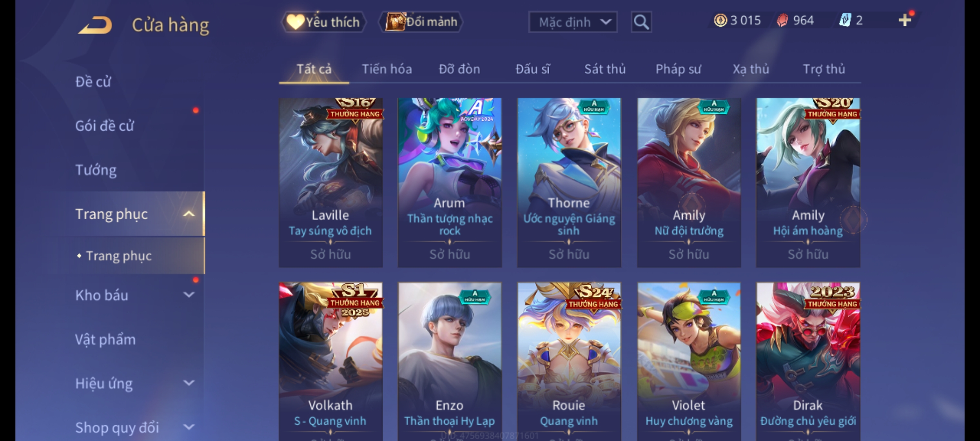Image resolution: width=980 pixels, height=441 pixels.
Task: Expand the Hiệu ứng sidebar section
Action: coord(189,383)
